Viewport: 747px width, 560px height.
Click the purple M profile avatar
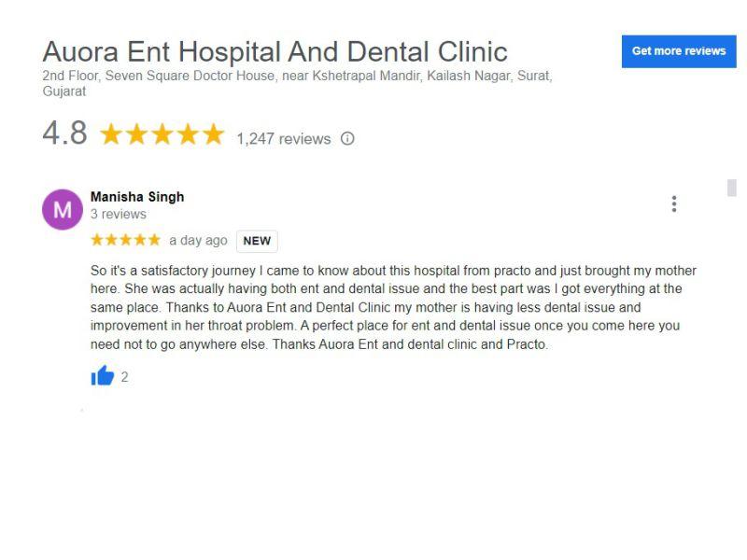click(63, 209)
